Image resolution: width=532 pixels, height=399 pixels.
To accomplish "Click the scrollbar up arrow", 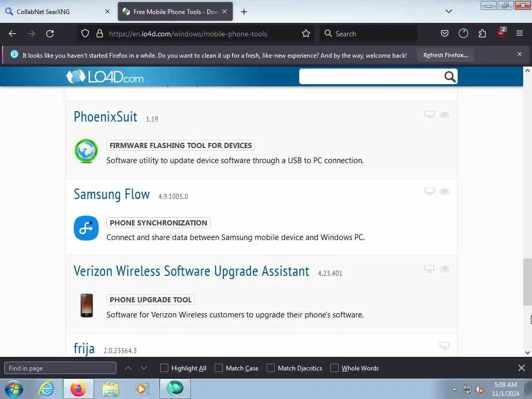I will click(x=527, y=71).
